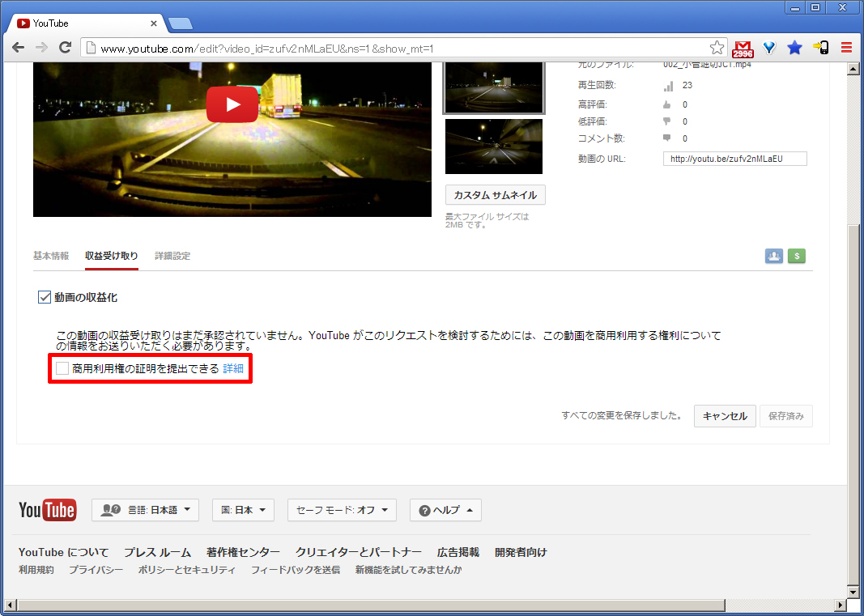Reload the page with the refresh icon
Image resolution: width=864 pixels, height=616 pixels.
[65, 48]
